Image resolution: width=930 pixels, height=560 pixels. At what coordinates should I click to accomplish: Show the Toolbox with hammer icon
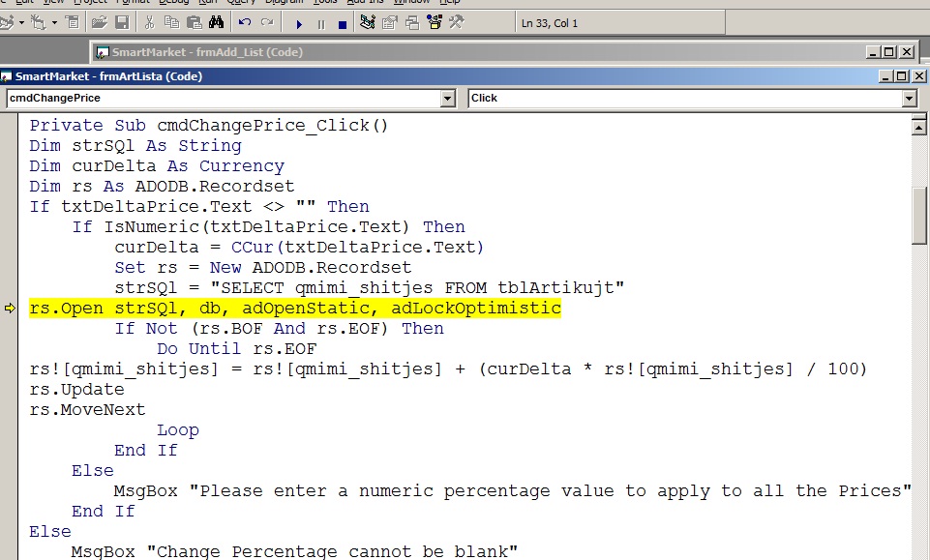[x=456, y=23]
